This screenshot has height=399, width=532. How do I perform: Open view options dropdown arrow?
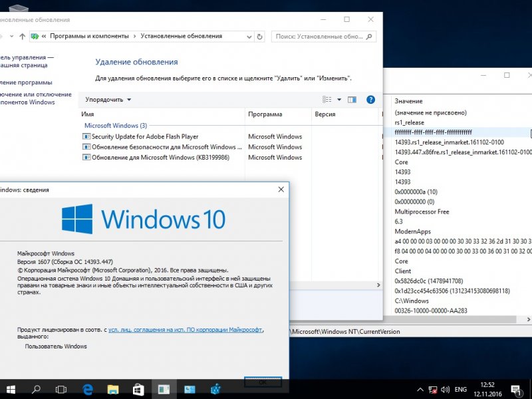[339, 99]
